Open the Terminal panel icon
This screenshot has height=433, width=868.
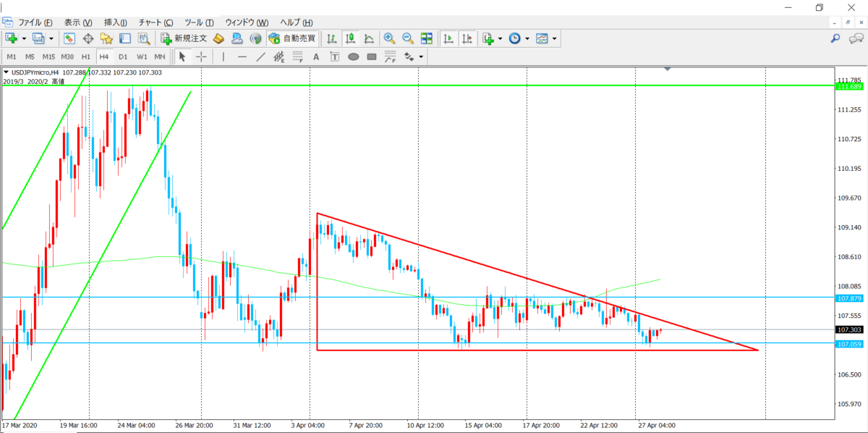coord(124,38)
